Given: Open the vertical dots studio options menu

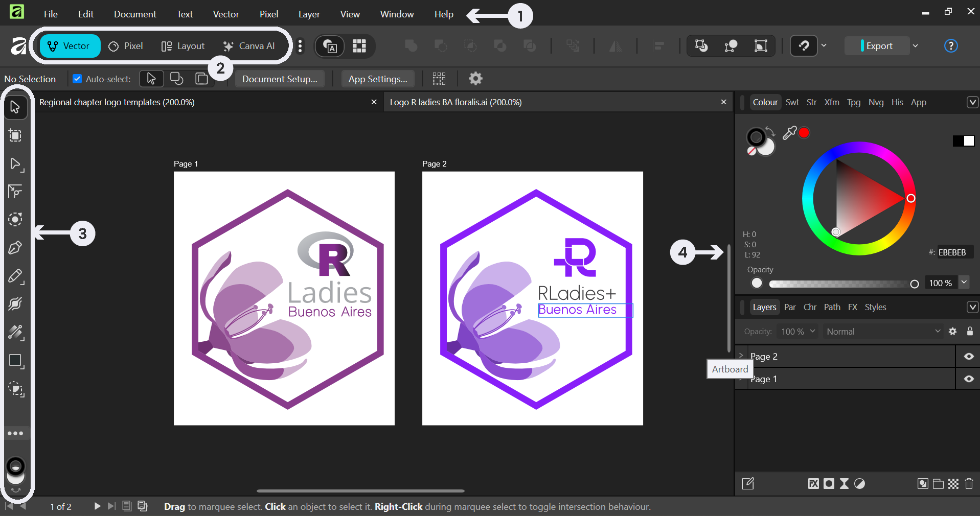Looking at the screenshot, I should pyautogui.click(x=300, y=46).
